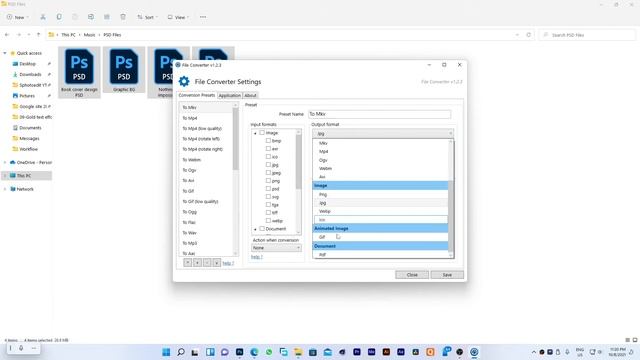Click the Refresh icon beside the address bar

[x=529, y=35]
